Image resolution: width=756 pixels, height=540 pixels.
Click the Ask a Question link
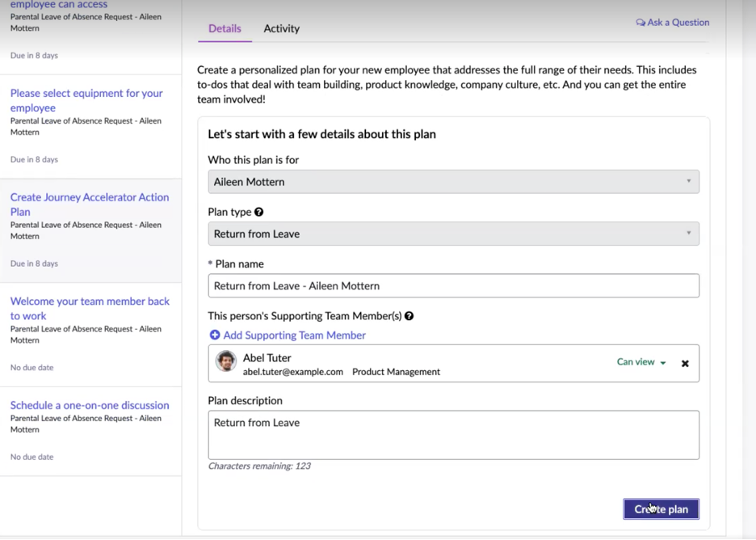(678, 22)
